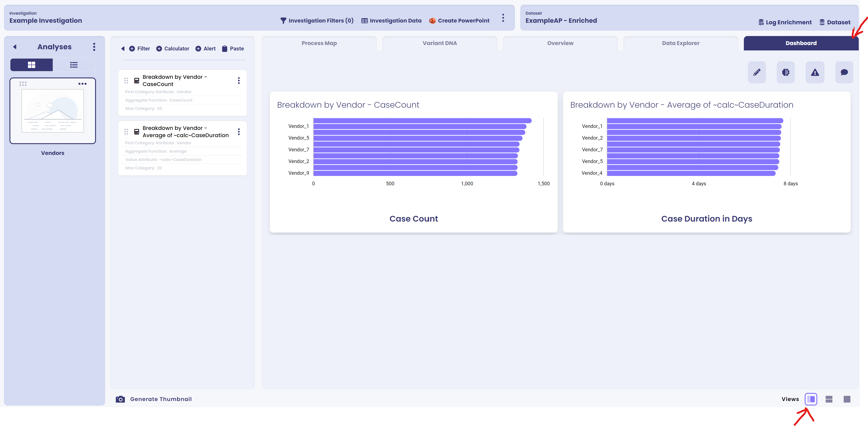868x426 pixels.
Task: Enable the stacked rows view layout
Action: coord(829,399)
